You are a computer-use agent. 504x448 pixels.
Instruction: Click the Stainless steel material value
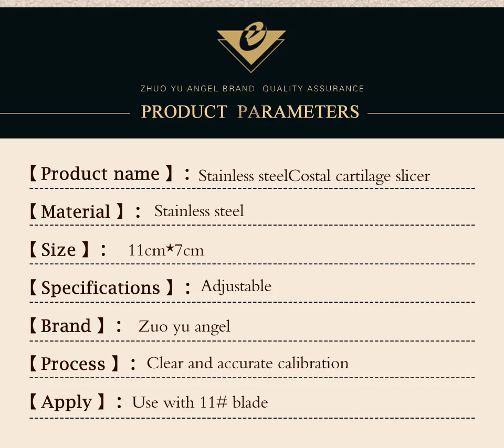point(199,211)
